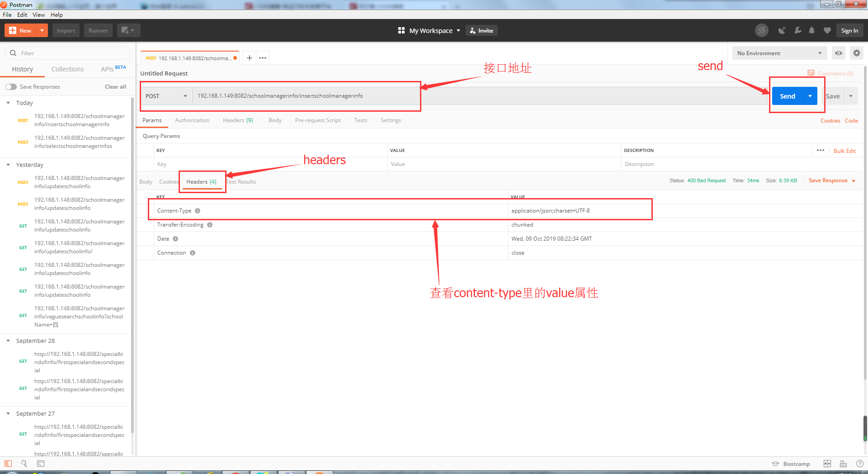Open tab options ellipsis menu

click(263, 58)
